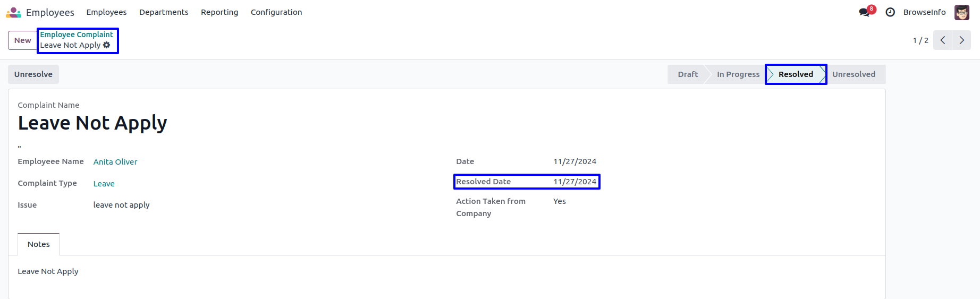Select the Unresolved status stage
Screen dimensions: 980x299
point(854,74)
